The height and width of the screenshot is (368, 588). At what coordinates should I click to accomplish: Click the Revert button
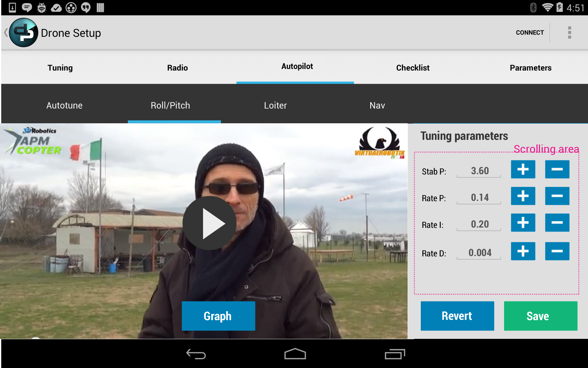(x=457, y=316)
